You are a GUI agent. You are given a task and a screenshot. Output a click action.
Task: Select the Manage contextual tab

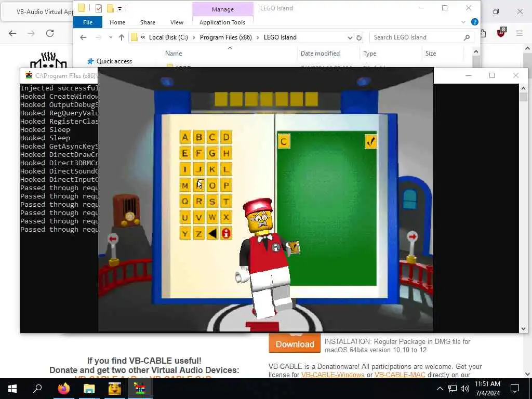[222, 9]
